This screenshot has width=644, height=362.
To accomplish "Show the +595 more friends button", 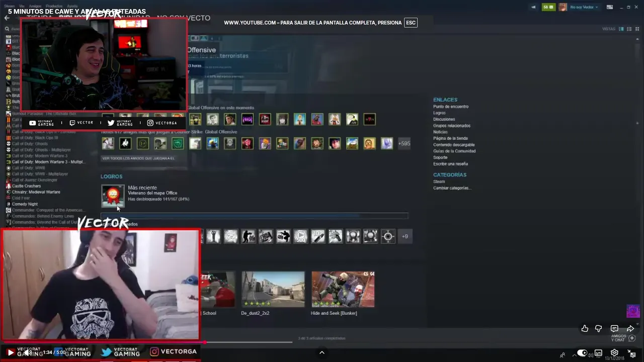I will (404, 143).
